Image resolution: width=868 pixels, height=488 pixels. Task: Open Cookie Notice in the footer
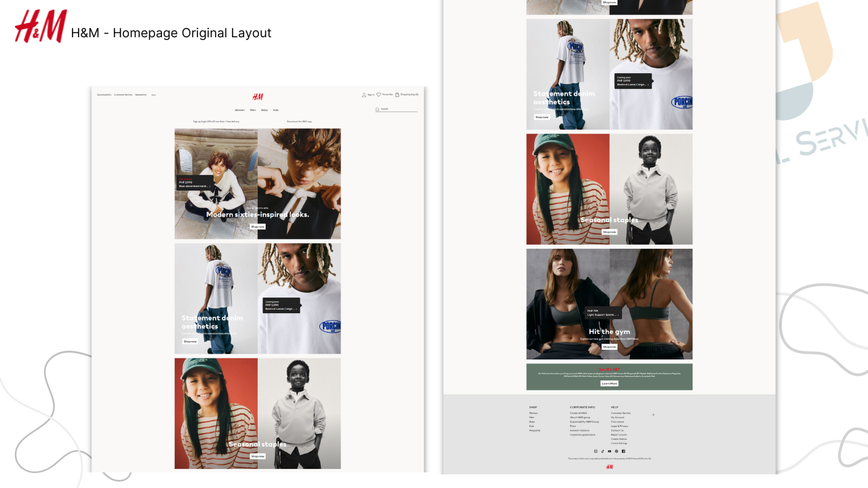618,439
